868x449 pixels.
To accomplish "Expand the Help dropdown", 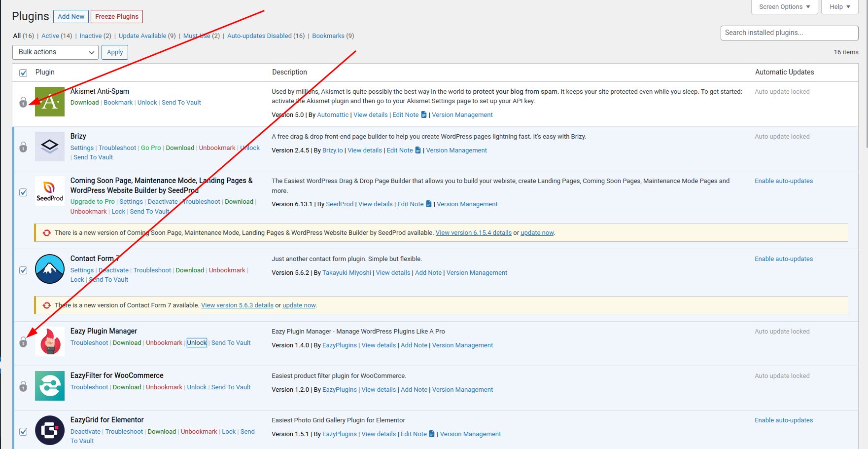I will [x=839, y=6].
